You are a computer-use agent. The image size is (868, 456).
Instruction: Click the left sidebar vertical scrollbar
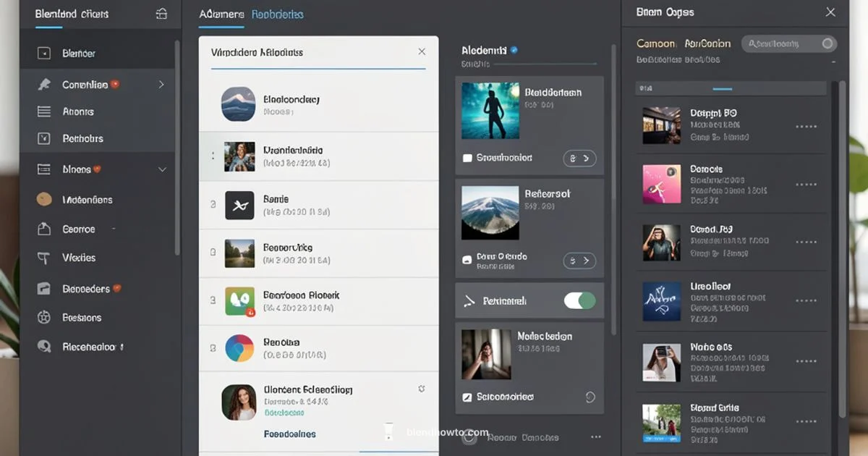(176, 145)
